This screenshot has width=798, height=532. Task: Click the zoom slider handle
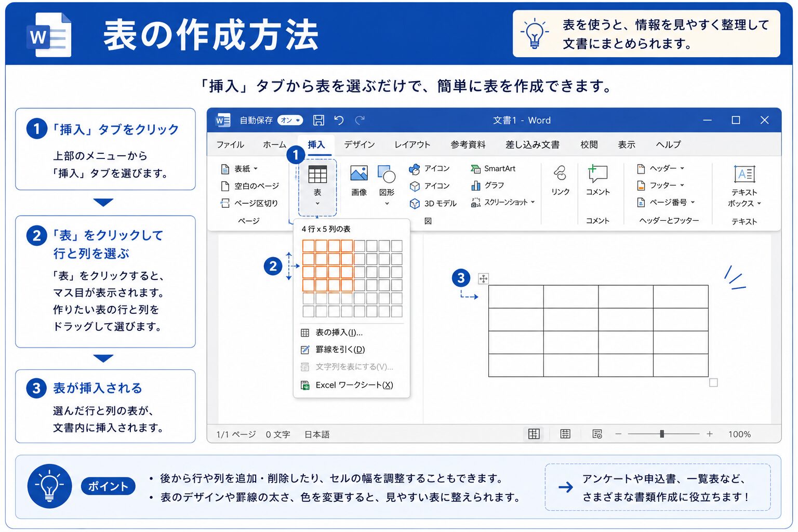click(662, 434)
